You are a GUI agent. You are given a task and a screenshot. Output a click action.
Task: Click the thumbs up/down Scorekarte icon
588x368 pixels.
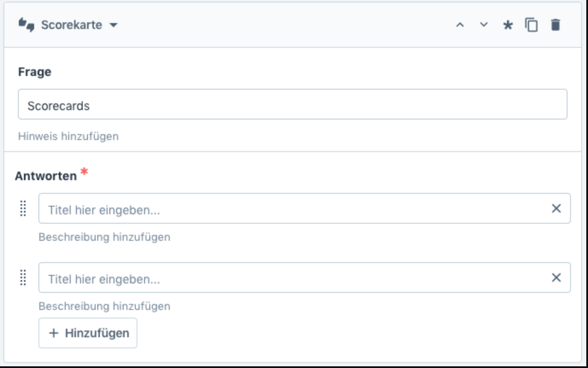tap(26, 25)
